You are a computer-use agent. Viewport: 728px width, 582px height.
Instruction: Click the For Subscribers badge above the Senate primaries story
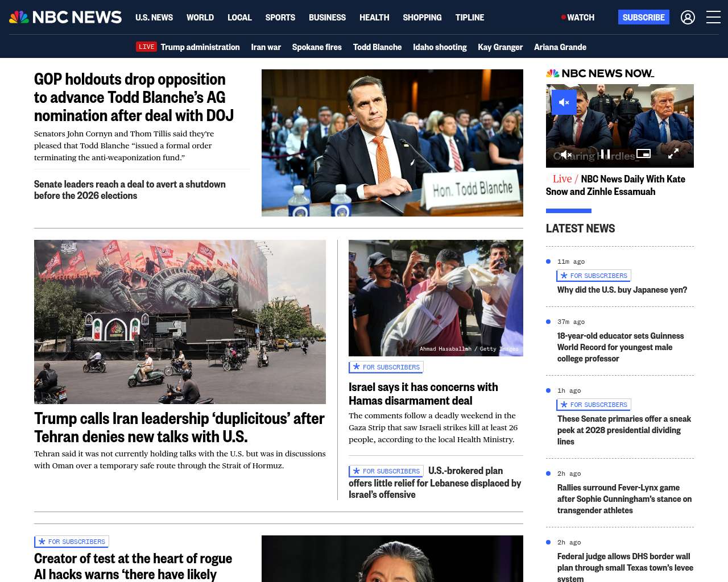(594, 405)
